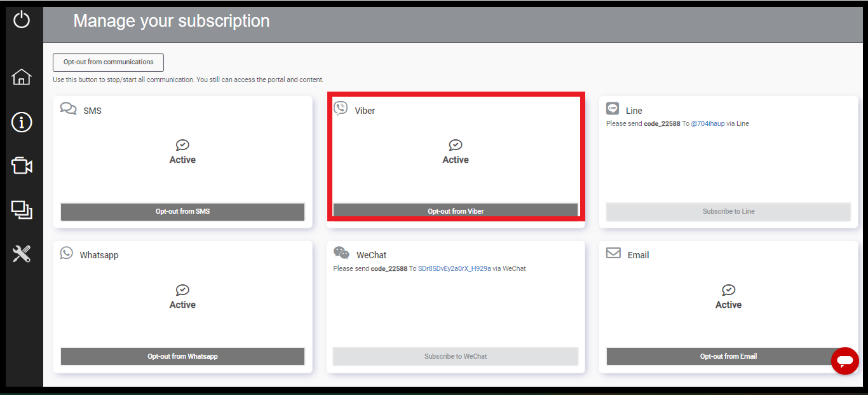Select the Line app icon

(x=613, y=108)
